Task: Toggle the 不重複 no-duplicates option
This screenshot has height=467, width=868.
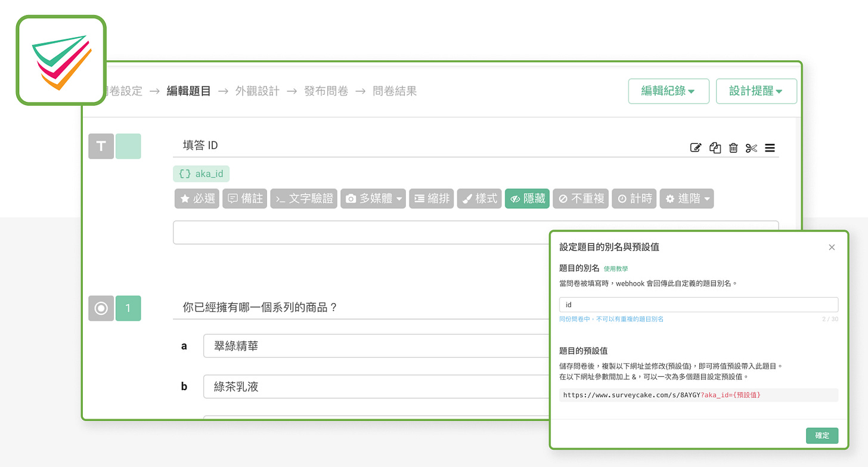Action: (x=580, y=198)
